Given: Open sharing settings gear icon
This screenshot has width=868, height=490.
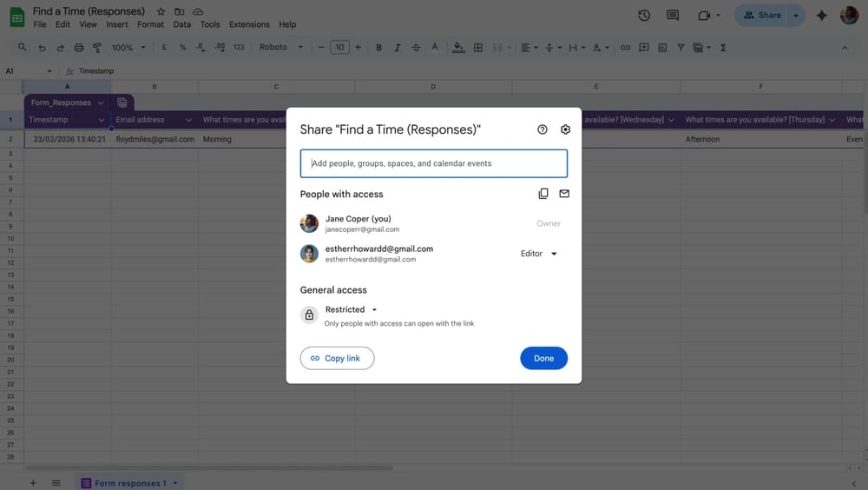Looking at the screenshot, I should [x=565, y=129].
